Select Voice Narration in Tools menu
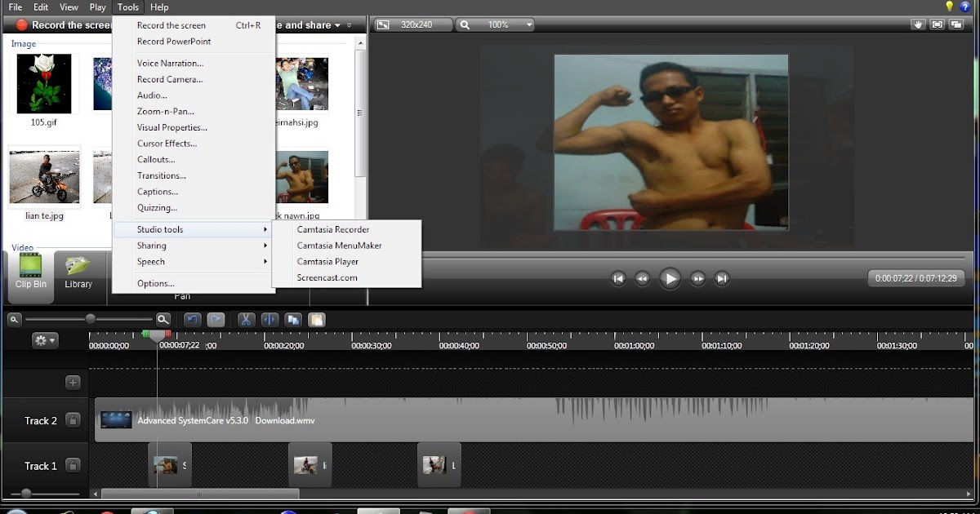The image size is (980, 514). click(x=170, y=63)
